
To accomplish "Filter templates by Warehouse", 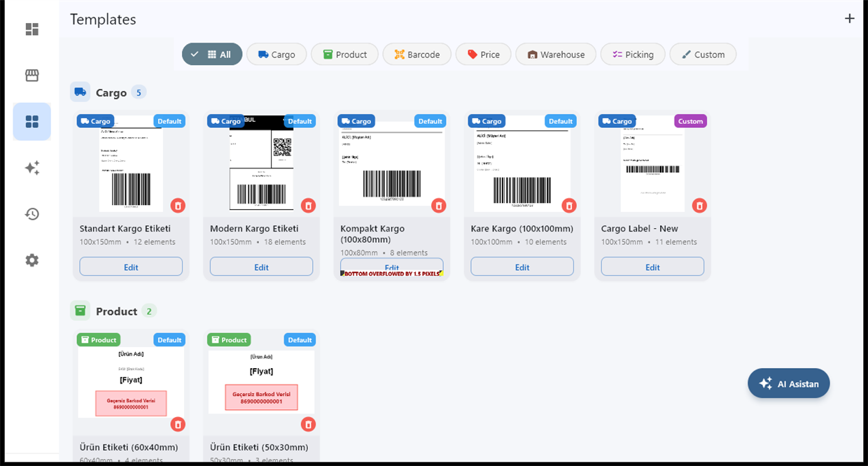I will click(x=556, y=55).
